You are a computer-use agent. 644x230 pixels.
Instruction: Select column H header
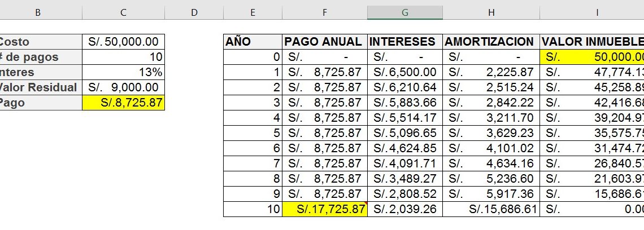(491, 12)
